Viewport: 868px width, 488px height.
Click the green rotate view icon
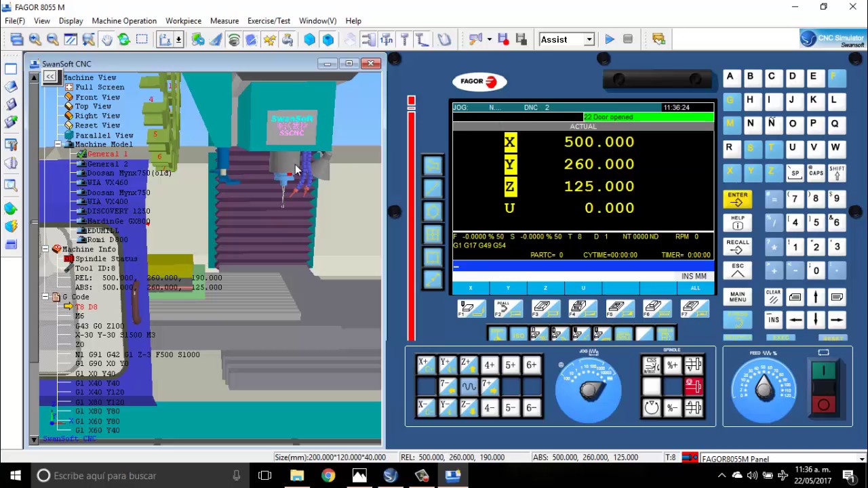(x=124, y=39)
